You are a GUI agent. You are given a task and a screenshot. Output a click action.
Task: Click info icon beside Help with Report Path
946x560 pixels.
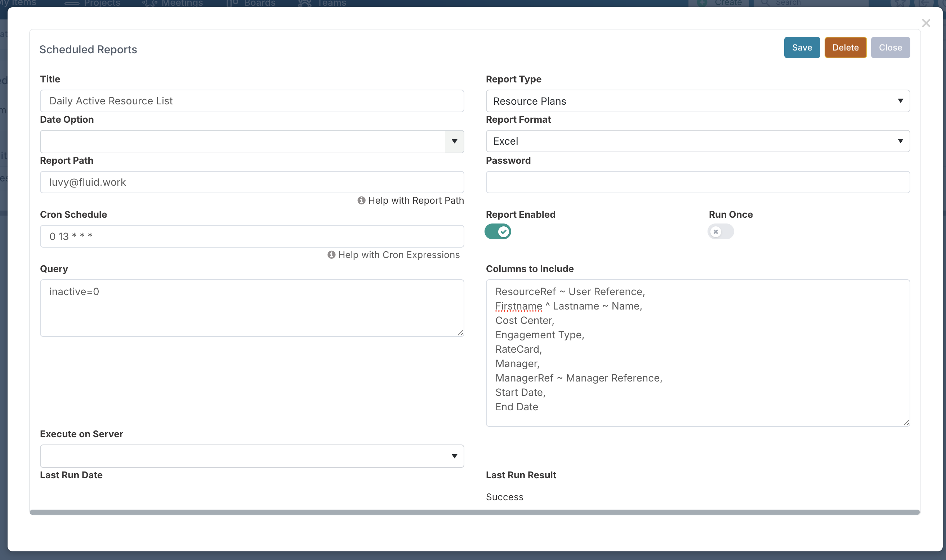coord(361,200)
